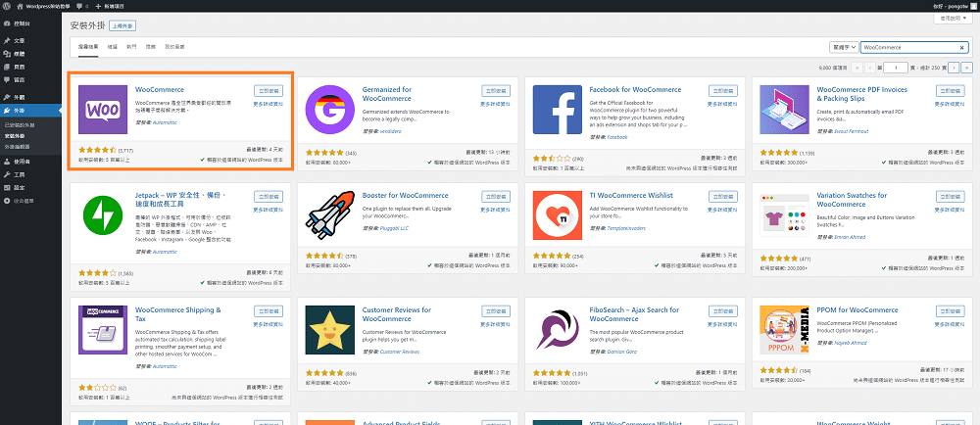Click the FiboSearch purple logo
Screen dimensions: 980x425
click(558, 329)
